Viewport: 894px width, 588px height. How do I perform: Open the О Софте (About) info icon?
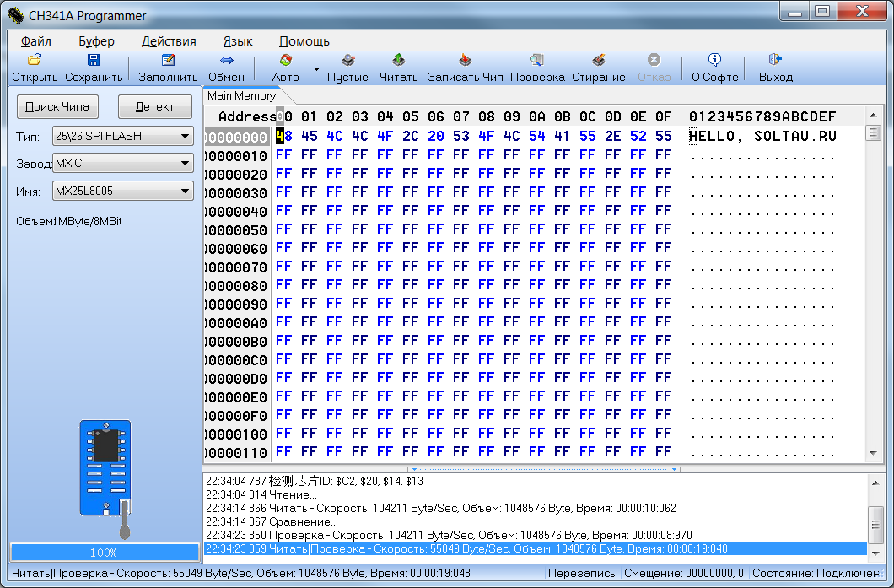click(x=714, y=61)
